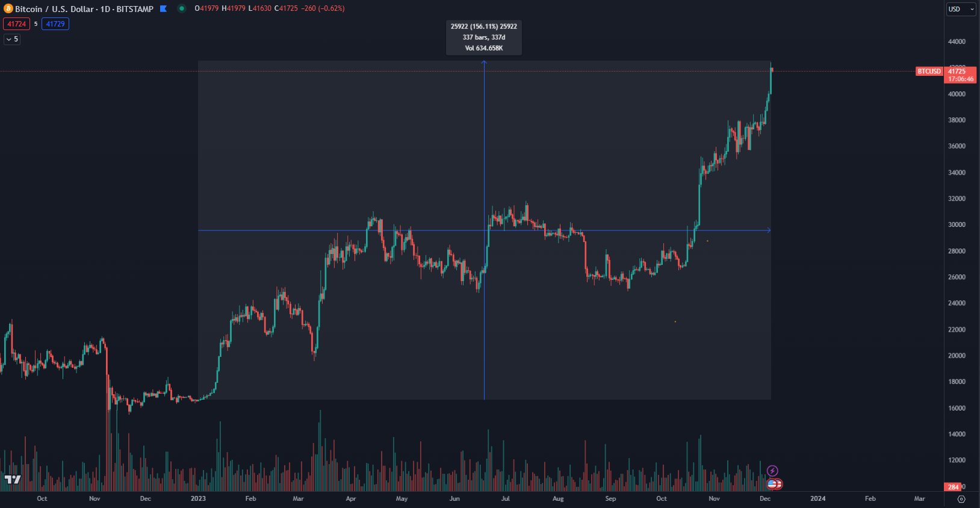Click the green market status dot
The height and width of the screenshot is (508, 980).
click(182, 8)
